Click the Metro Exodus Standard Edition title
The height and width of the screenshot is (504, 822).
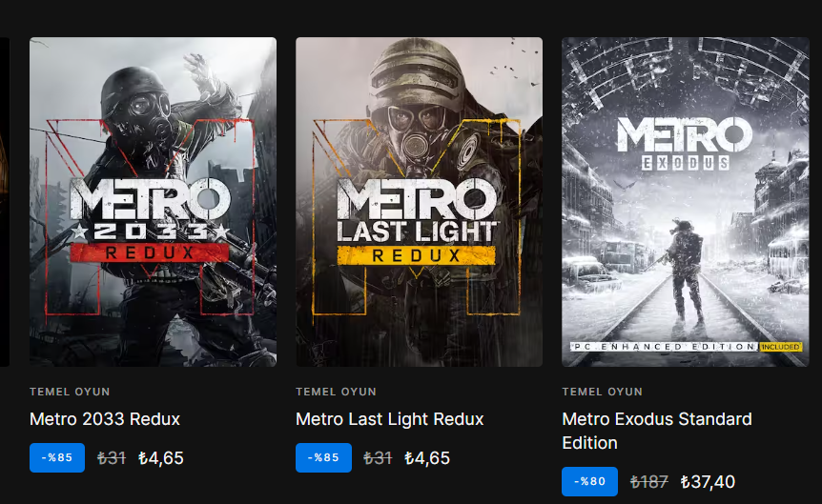coord(657,431)
